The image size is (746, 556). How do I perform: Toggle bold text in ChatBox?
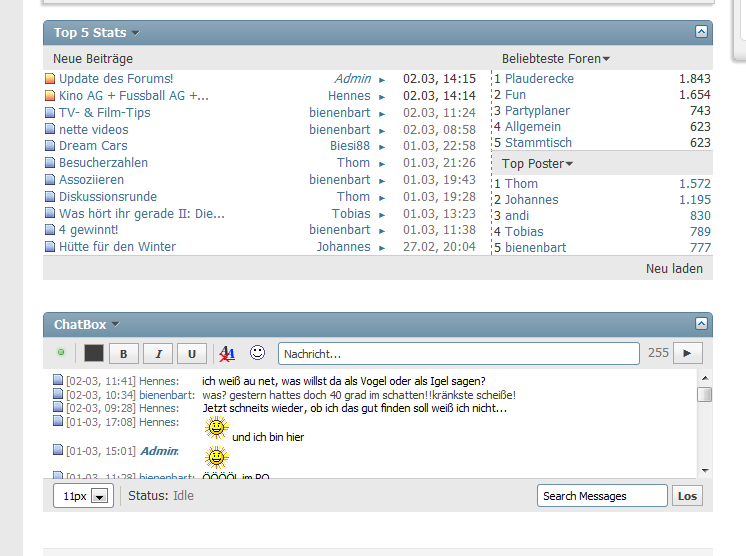(123, 353)
